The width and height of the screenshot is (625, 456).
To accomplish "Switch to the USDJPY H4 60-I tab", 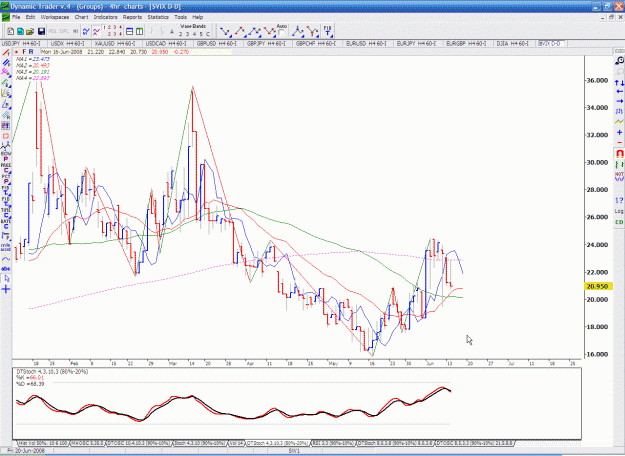I will (x=21, y=43).
